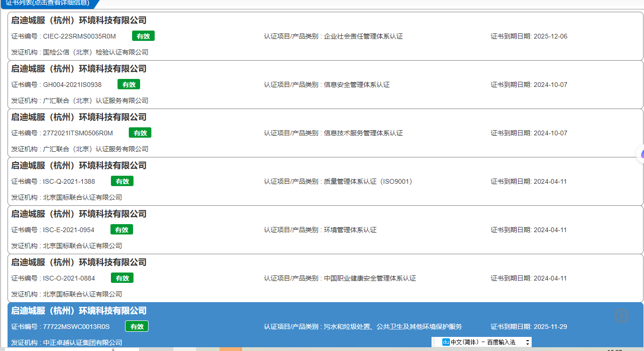Click expiry date 2024-10-07 of GH004-2021IS0938 row
Viewport: 644px width, 351px height.
[550, 85]
